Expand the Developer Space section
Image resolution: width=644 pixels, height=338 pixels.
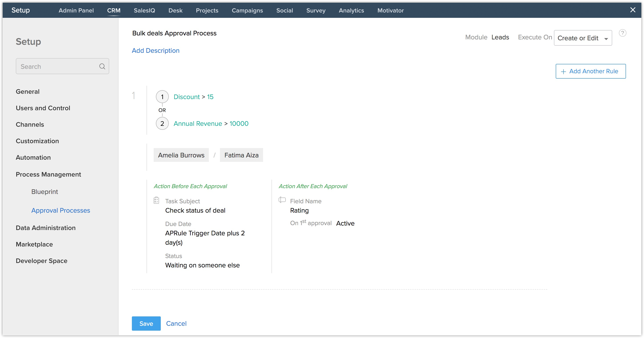click(x=42, y=261)
